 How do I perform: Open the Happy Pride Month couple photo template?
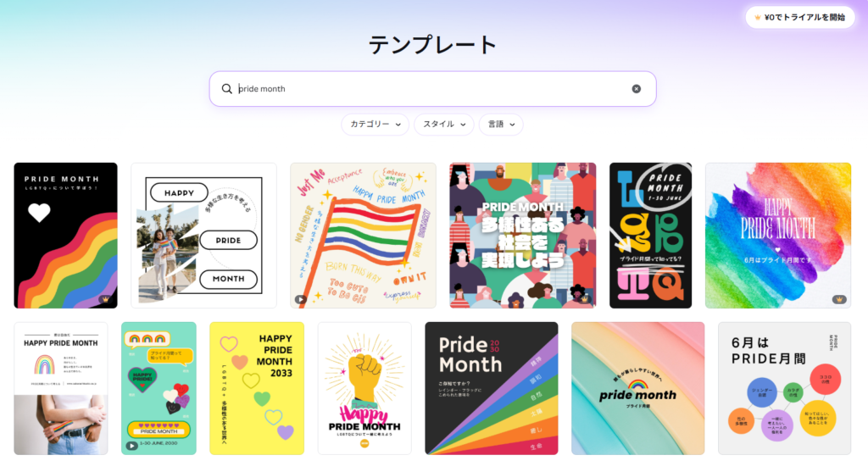click(x=203, y=236)
